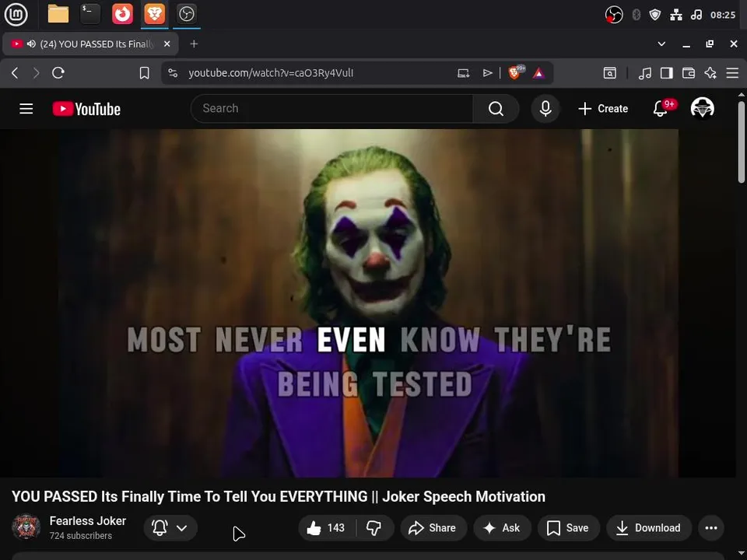This screenshot has height=560, width=747.
Task: Open the tab search dropdown chevron
Action: tap(661, 44)
